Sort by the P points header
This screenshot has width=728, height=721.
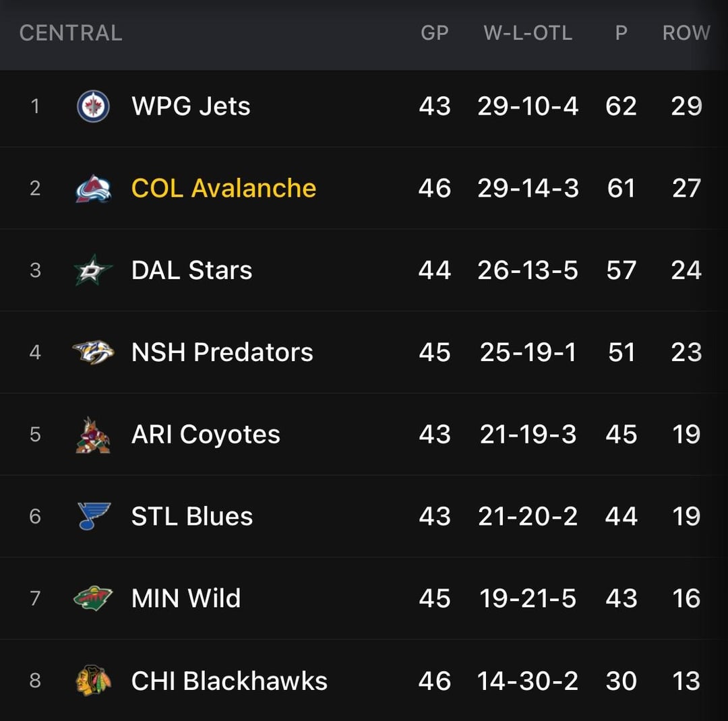(x=621, y=33)
